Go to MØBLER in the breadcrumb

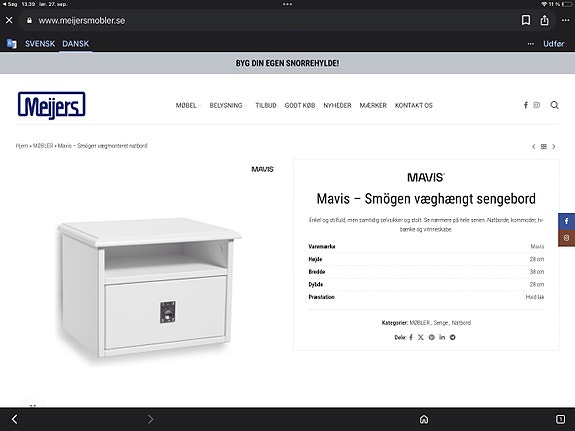[43, 146]
